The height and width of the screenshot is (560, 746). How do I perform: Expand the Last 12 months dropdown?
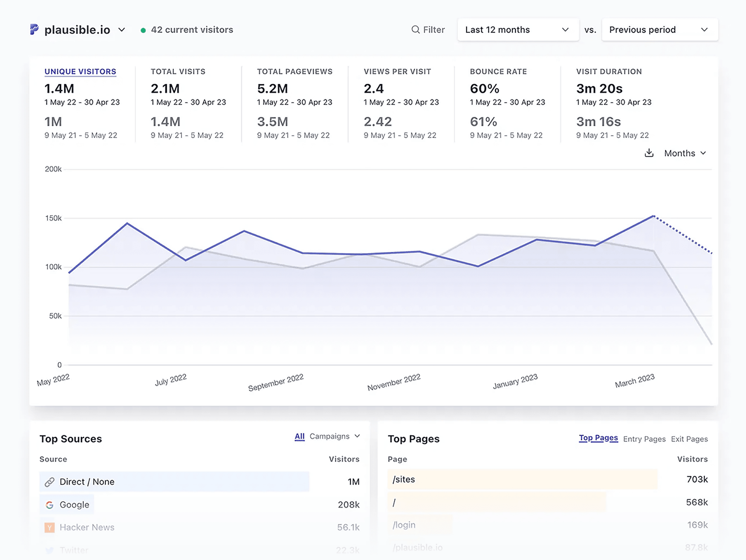517,29
